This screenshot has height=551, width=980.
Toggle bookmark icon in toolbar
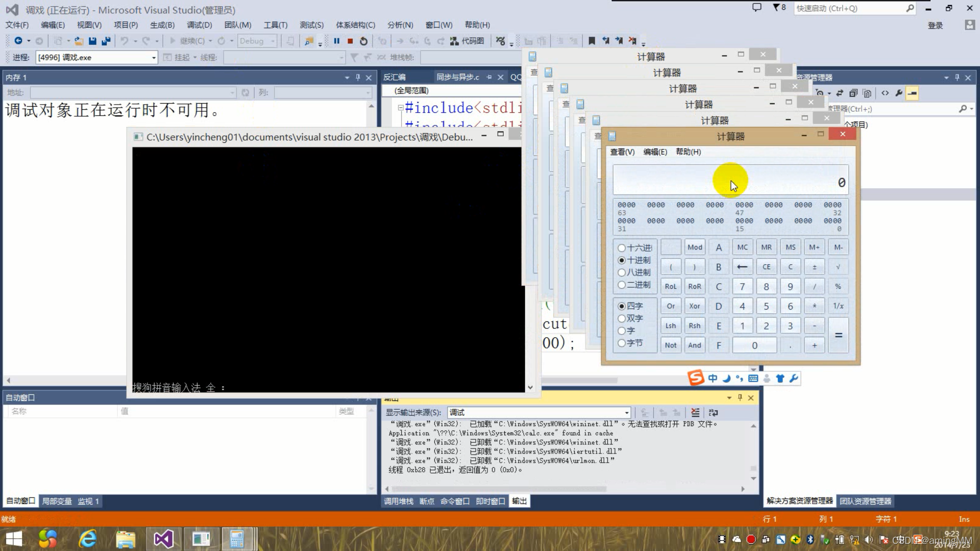[592, 41]
